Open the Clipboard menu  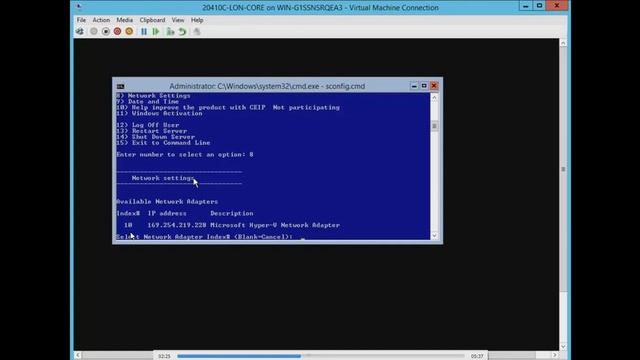(x=152, y=20)
